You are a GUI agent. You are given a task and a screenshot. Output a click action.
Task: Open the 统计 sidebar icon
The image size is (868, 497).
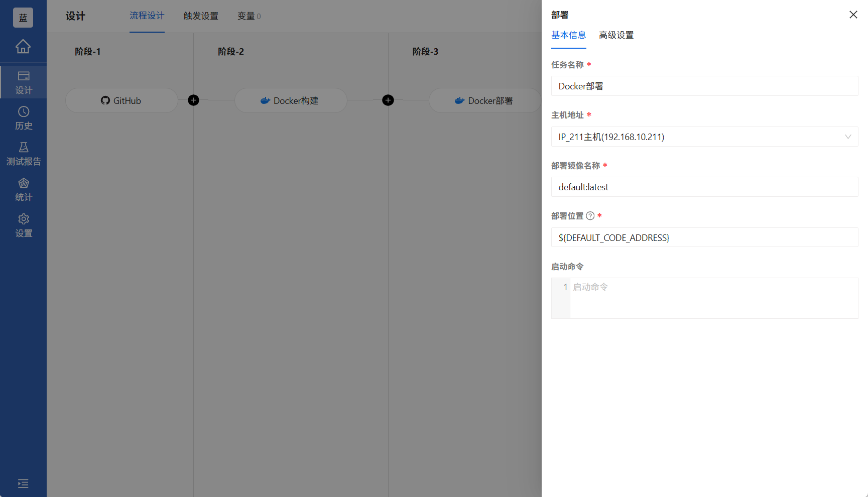pyautogui.click(x=23, y=189)
